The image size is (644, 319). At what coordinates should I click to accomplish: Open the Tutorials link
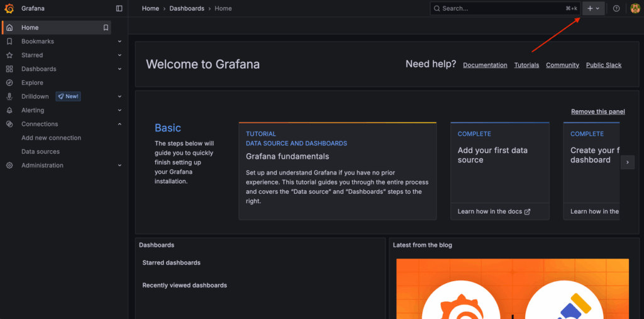click(x=526, y=65)
